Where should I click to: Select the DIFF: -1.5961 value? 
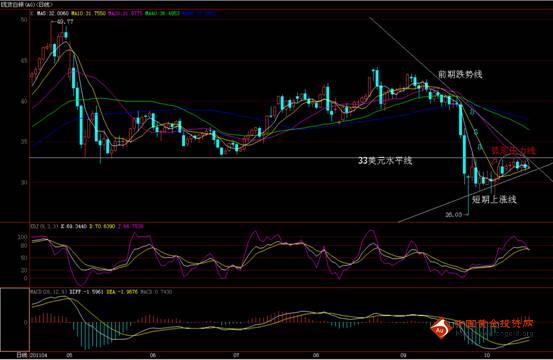click(x=86, y=292)
